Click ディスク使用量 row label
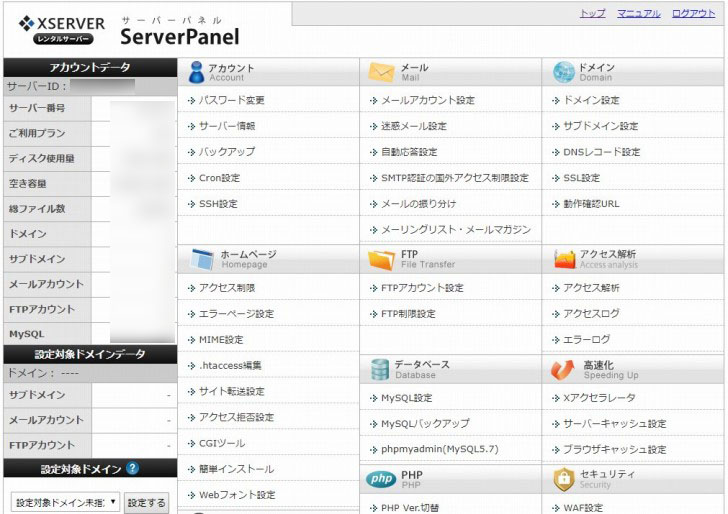728x514 pixels. pyautogui.click(x=41, y=158)
